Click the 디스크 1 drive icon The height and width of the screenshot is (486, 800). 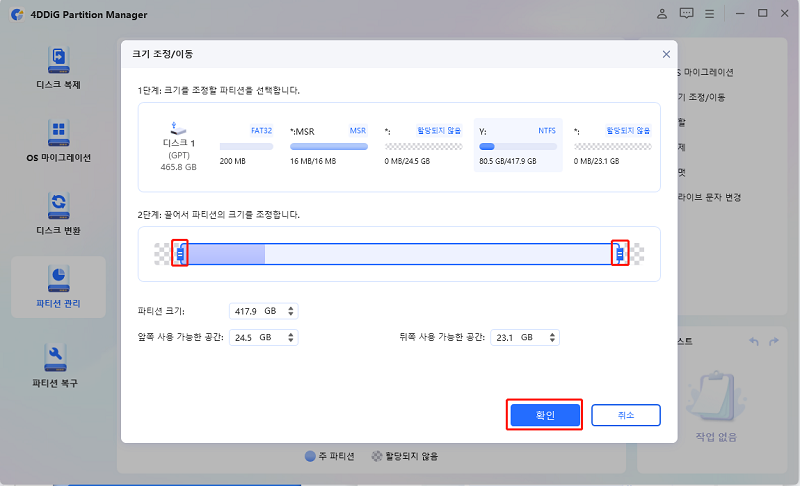click(178, 129)
